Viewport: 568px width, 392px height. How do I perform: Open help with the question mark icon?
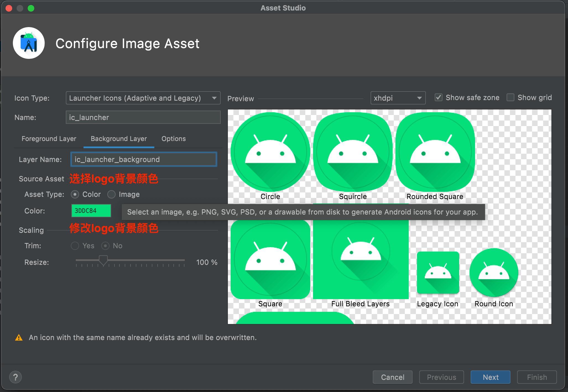click(15, 377)
